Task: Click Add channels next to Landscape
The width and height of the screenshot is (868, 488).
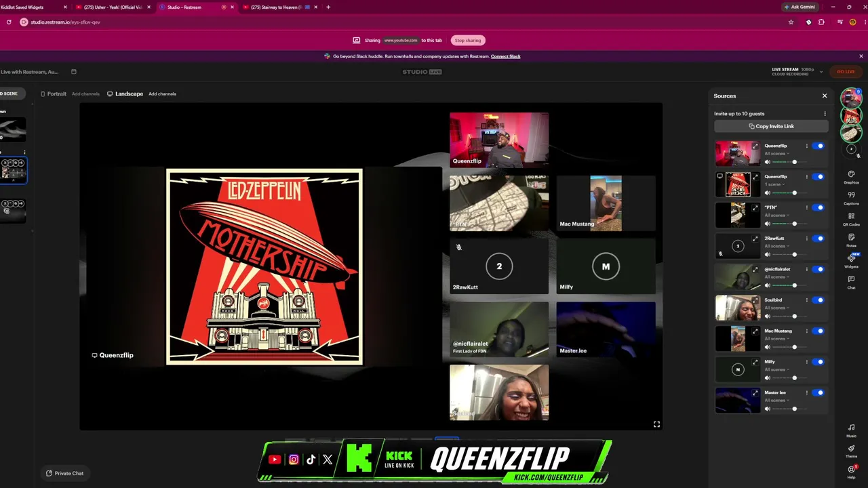Action: pos(162,94)
